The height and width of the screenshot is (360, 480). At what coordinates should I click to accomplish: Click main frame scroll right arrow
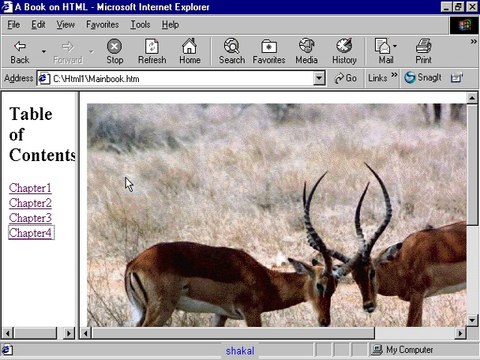460,333
